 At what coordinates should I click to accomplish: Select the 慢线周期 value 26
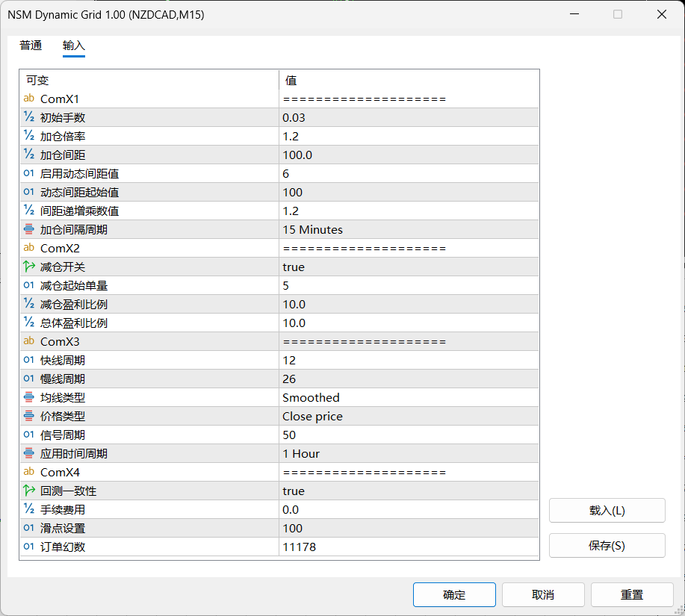(x=409, y=379)
